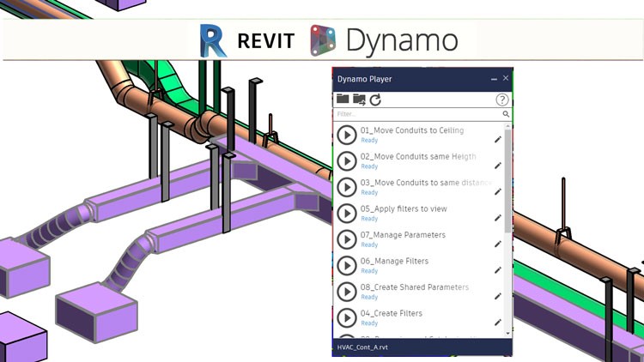Refresh the Dynamo Player script list
The width and height of the screenshot is (644, 362).
[375, 100]
